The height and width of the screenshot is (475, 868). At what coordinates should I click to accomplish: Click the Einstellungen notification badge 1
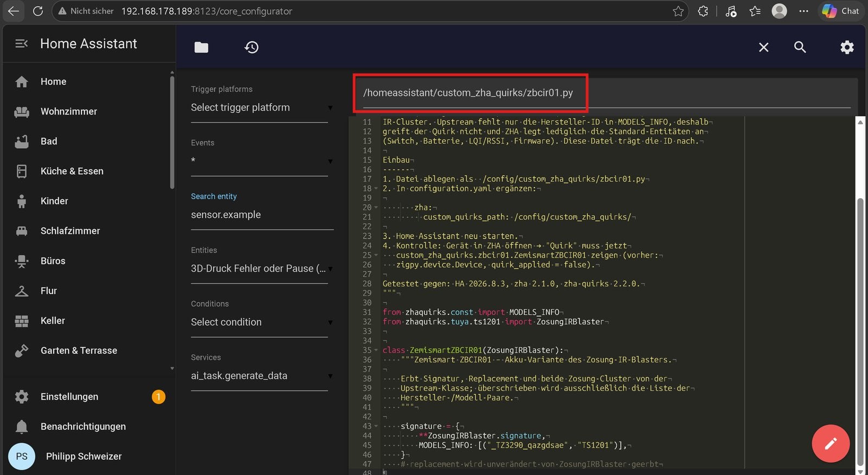tap(158, 397)
